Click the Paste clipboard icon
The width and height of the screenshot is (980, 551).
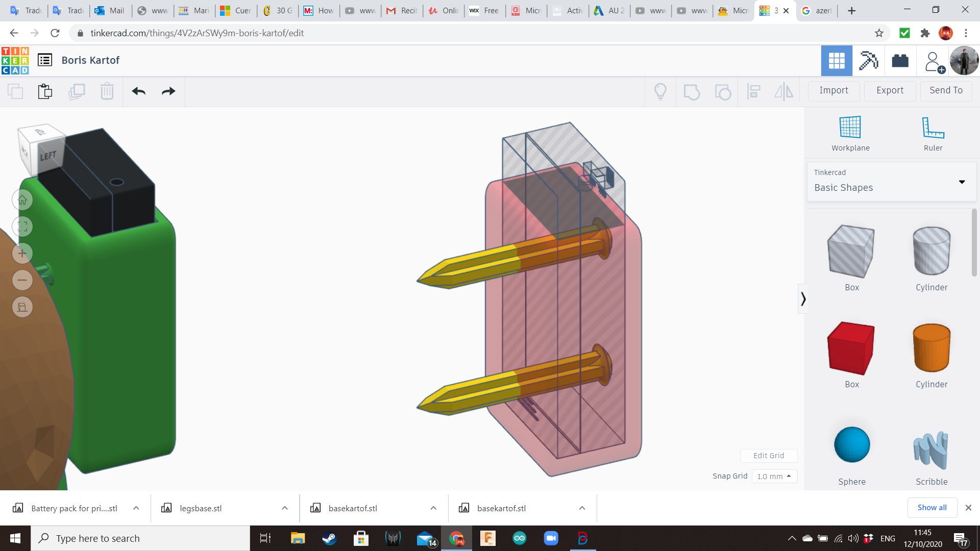click(x=45, y=91)
